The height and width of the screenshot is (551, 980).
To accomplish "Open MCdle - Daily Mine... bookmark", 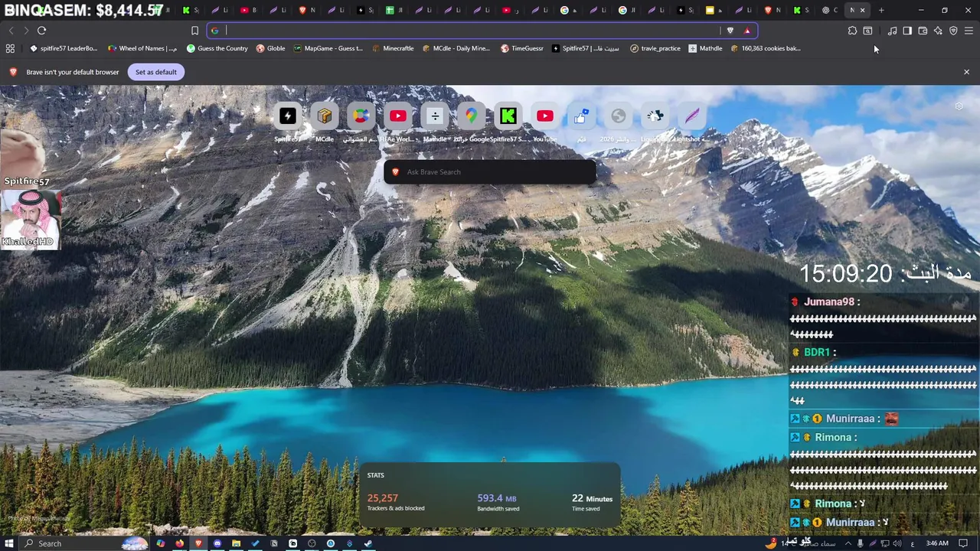I will click(x=456, y=48).
